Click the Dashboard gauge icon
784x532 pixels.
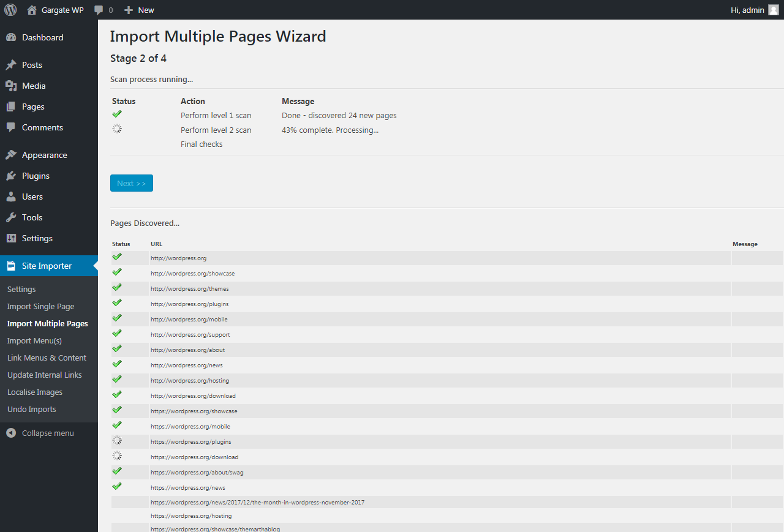[x=11, y=37]
